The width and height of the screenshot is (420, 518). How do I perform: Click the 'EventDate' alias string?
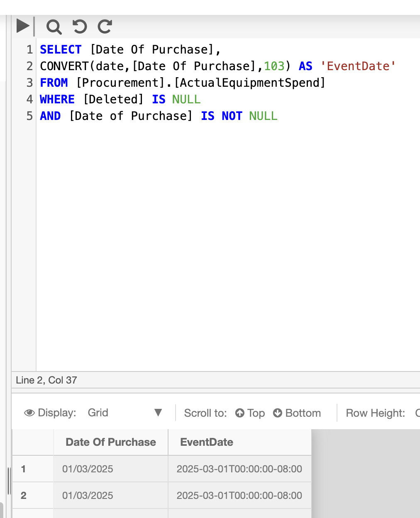pos(358,66)
